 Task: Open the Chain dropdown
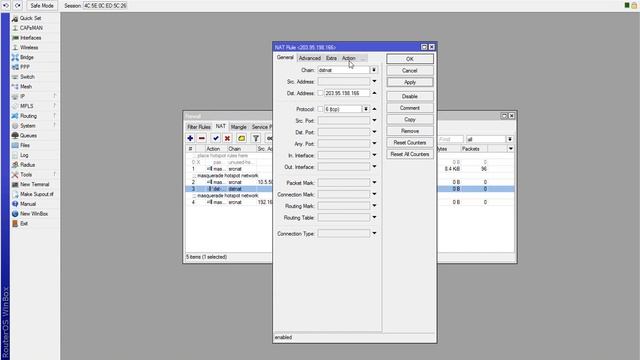373,70
